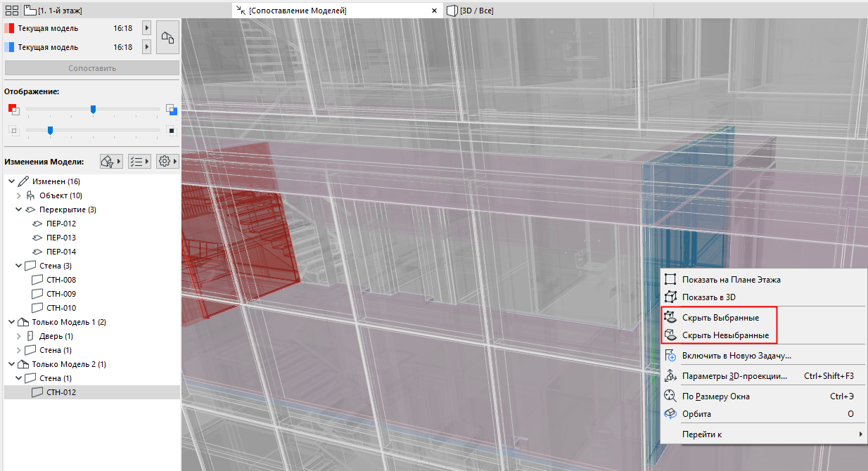Click the slab icon of ПЕР-012
Screen dimensions: 868x471
(x=37, y=224)
